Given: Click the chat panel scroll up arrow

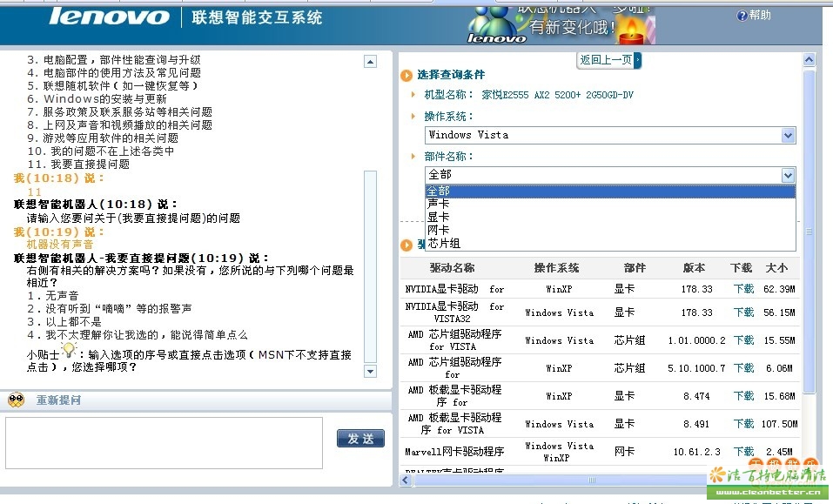Looking at the screenshot, I should tap(370, 62).
